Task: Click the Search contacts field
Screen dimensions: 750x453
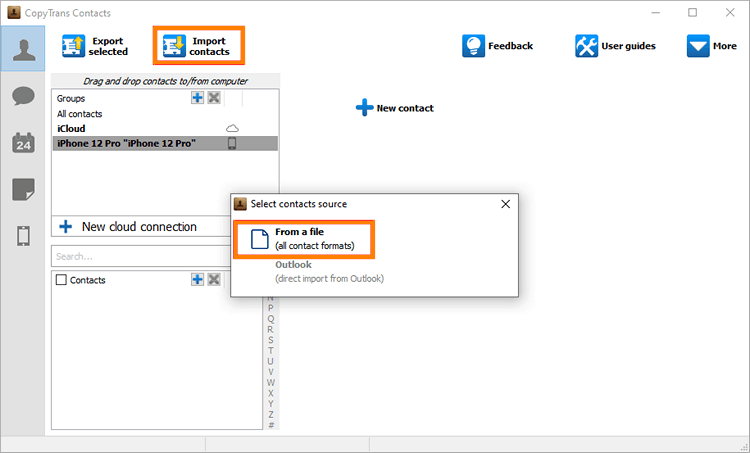Action: point(140,256)
